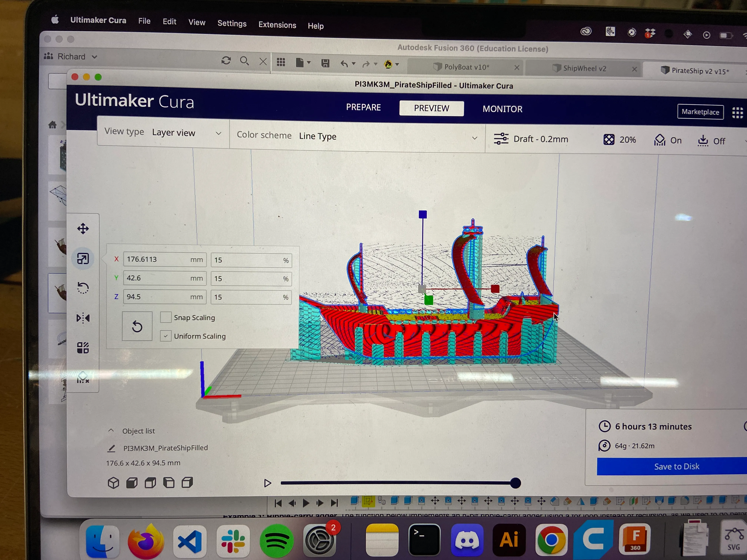Open Fusion 360 data panel grid icon
Viewport: 747px width, 560px height.
(x=281, y=62)
